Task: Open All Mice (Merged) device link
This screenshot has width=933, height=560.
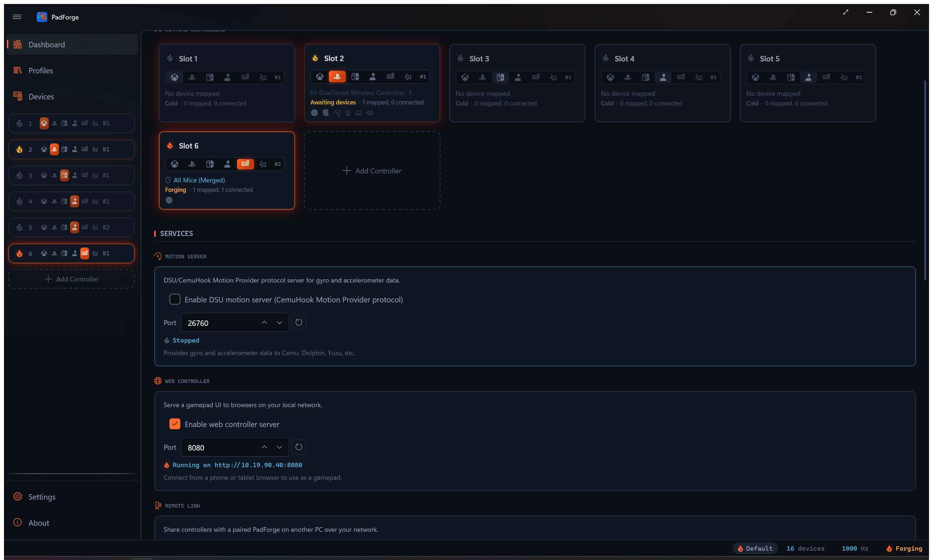Action: pos(199,180)
